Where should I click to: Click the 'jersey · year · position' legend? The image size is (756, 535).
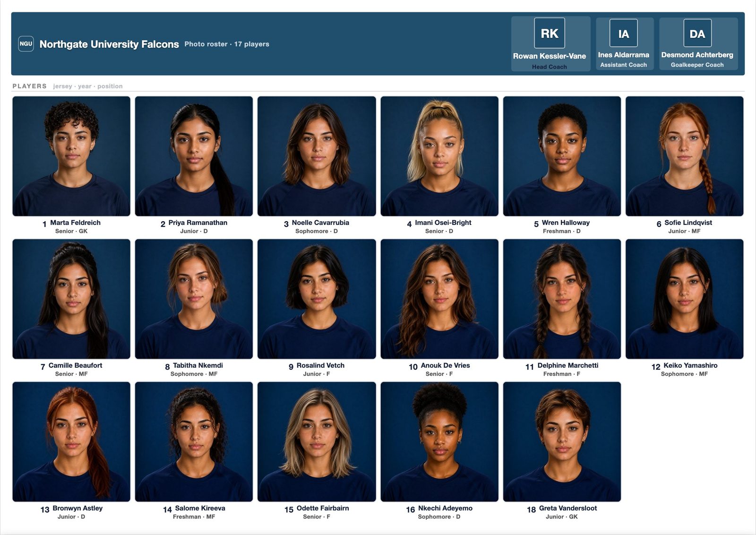point(88,86)
